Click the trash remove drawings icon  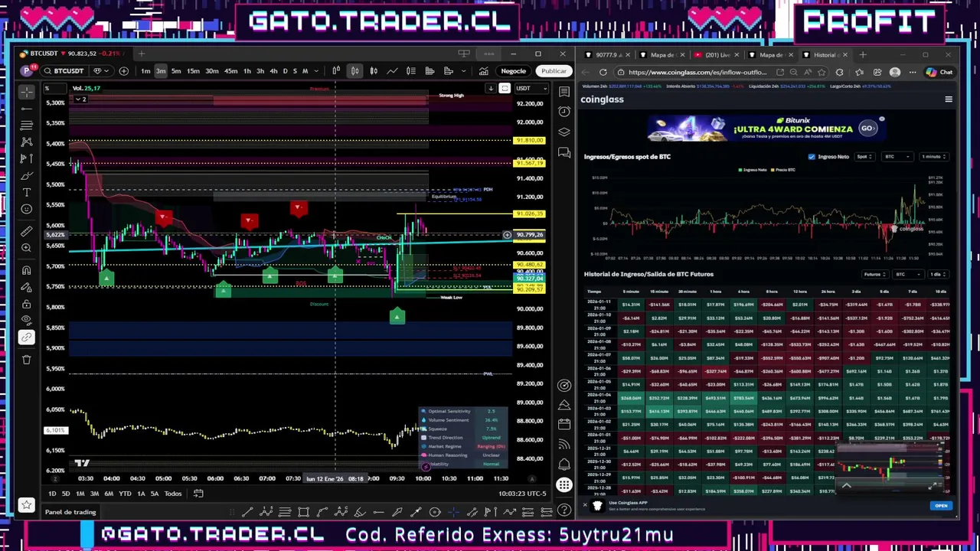[x=26, y=360]
